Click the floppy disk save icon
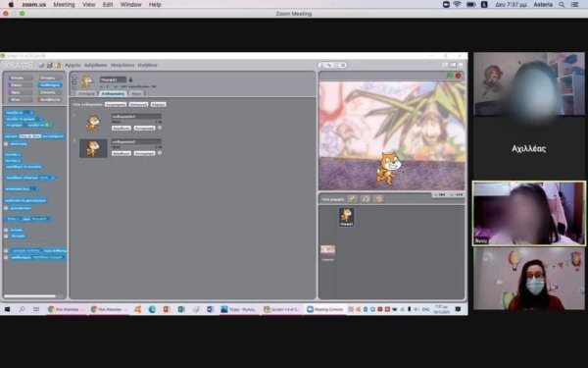Screen dimensions: 588x368 coord(50,66)
